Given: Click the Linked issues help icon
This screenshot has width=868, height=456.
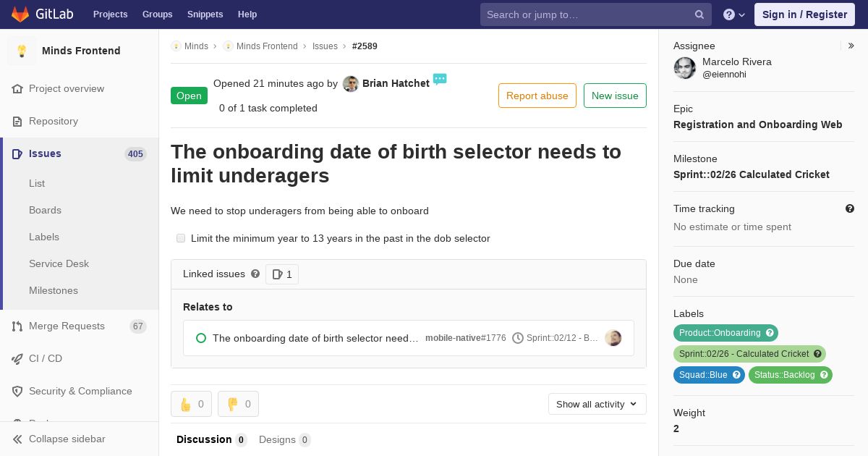Looking at the screenshot, I should click(x=255, y=274).
